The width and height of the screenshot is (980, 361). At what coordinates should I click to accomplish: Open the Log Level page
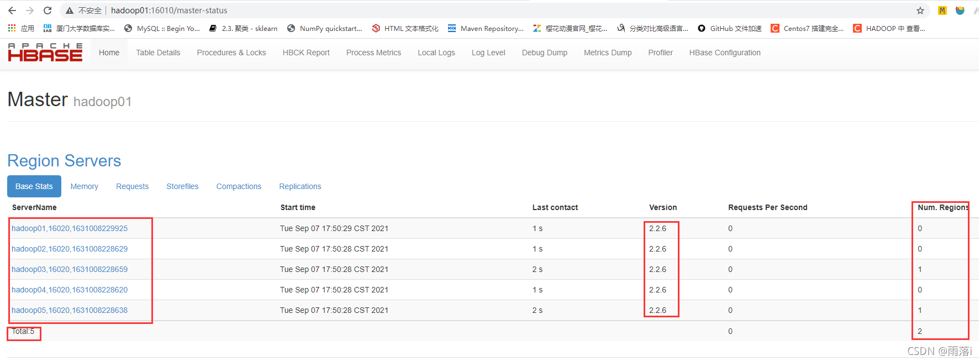(488, 53)
